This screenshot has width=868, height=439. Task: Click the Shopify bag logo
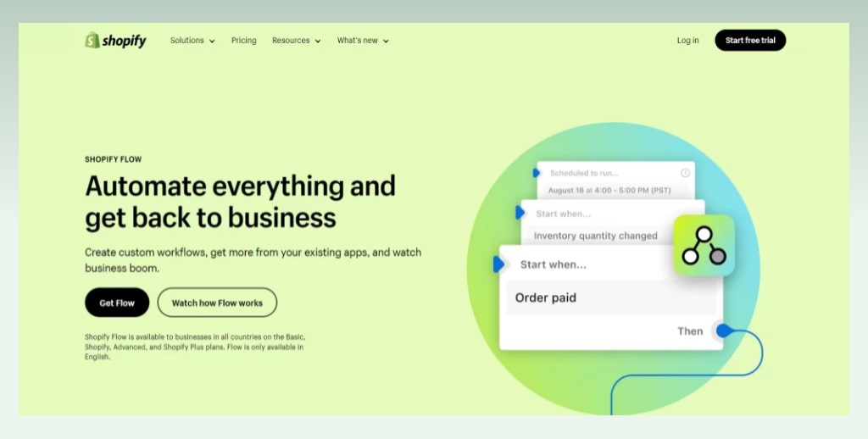click(92, 40)
